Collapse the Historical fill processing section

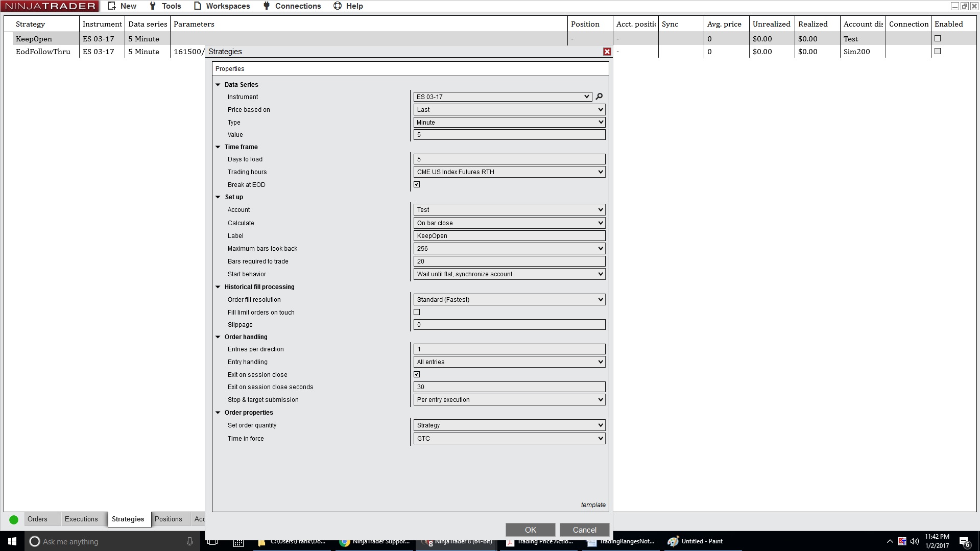click(218, 287)
